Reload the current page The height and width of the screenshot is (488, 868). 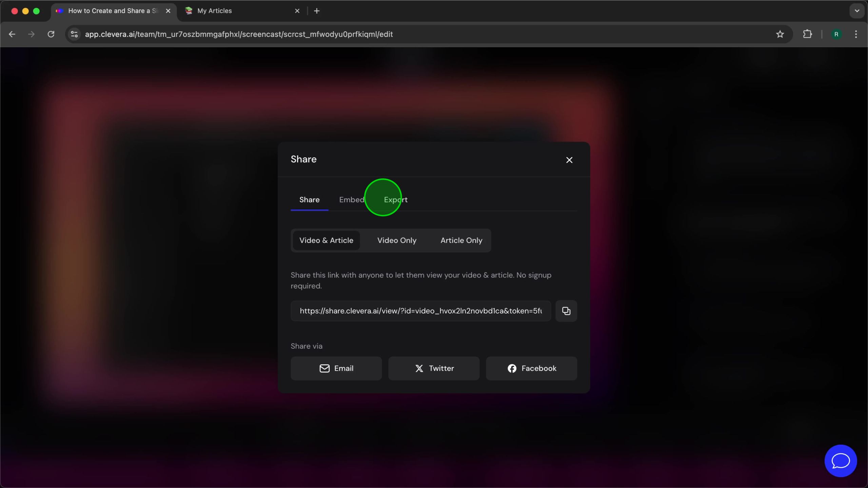pyautogui.click(x=51, y=34)
